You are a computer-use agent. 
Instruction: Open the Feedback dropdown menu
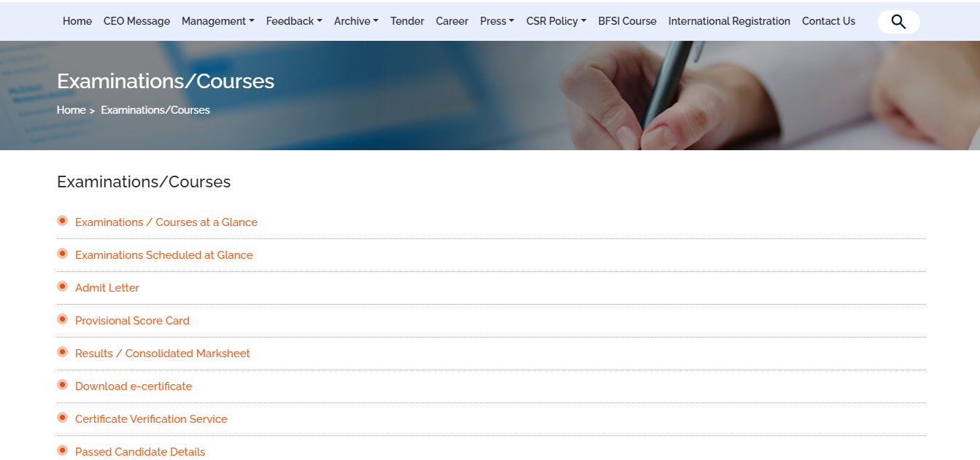pos(293,21)
